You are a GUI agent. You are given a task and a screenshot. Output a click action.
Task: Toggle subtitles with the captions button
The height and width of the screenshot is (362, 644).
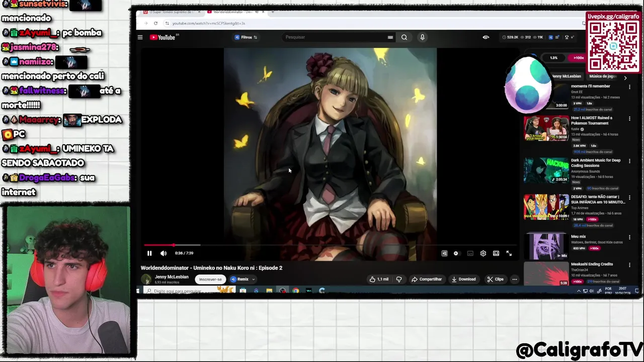click(x=470, y=253)
